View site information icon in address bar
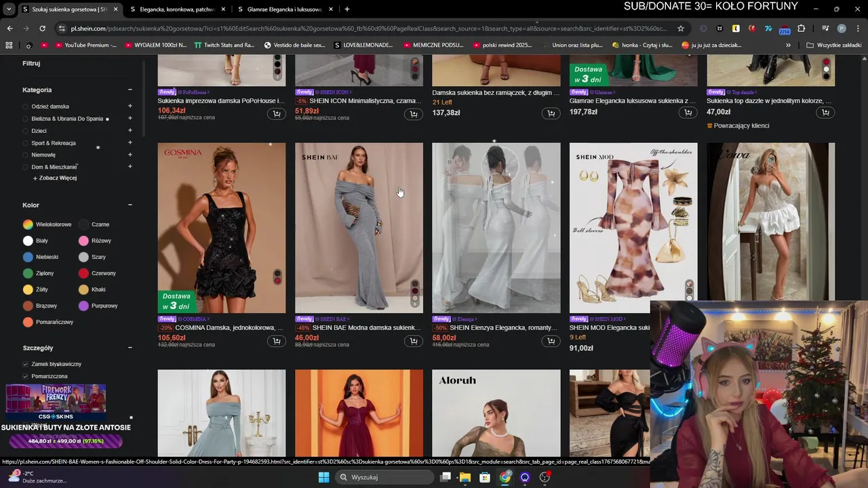Viewport: 868px width, 488px height. [x=62, y=28]
